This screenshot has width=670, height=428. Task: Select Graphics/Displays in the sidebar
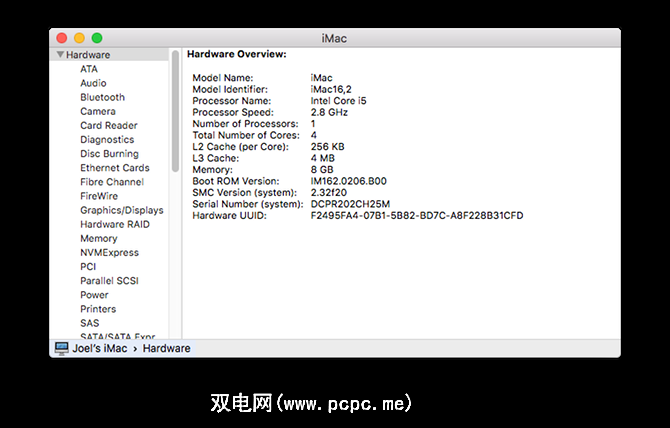click(122, 210)
